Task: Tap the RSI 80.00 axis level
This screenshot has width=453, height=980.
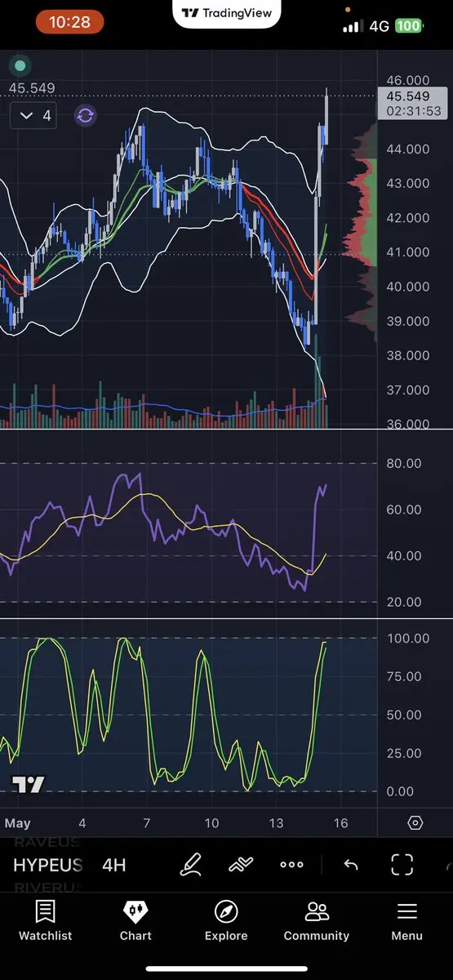Action: pyautogui.click(x=404, y=463)
